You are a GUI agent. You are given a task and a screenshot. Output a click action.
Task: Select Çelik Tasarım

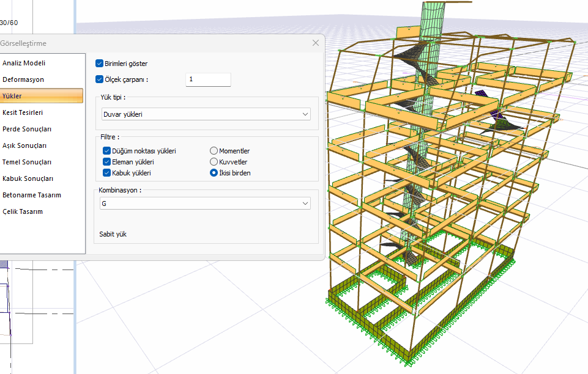coord(23,211)
